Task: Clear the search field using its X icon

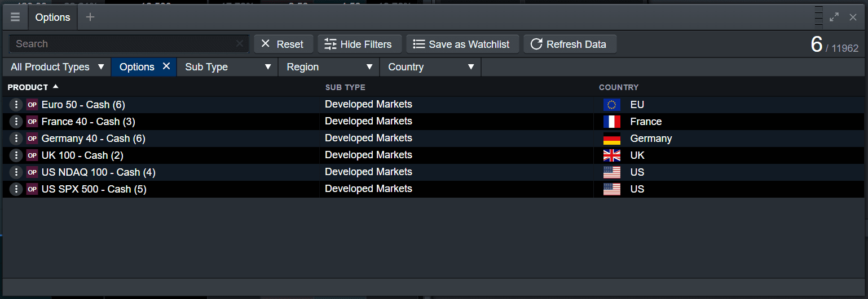Action: [x=239, y=44]
